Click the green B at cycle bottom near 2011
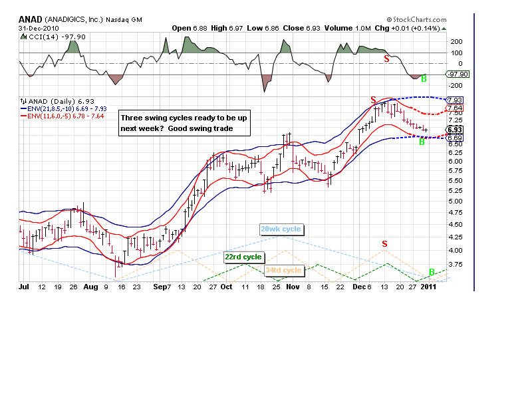This screenshot has width=532, height=399. [x=432, y=272]
